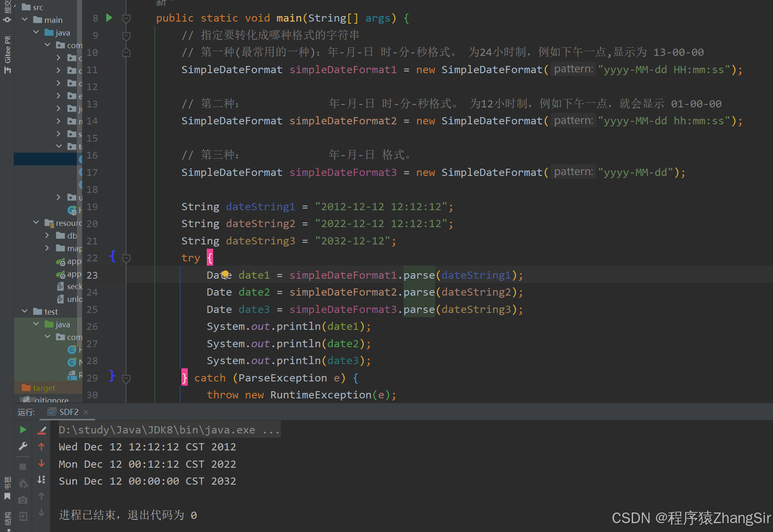Click the gray down arrow in console toolbar
This screenshot has width=773, height=532.
pyautogui.click(x=41, y=513)
